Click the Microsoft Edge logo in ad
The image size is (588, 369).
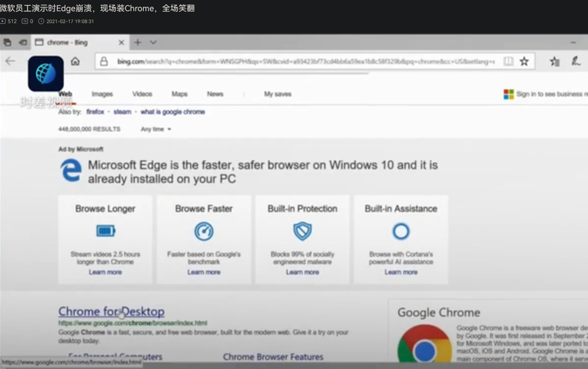point(71,170)
